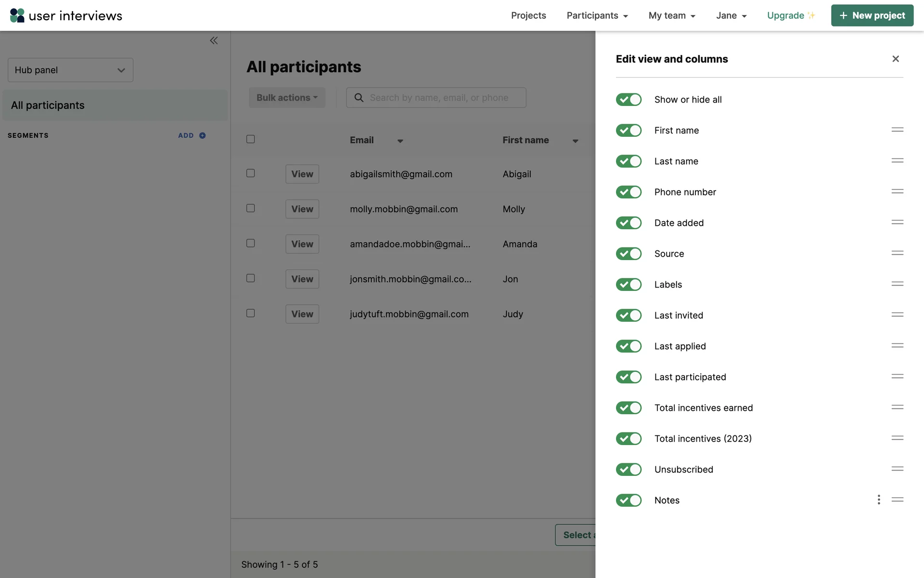The width and height of the screenshot is (924, 578).
Task: Turn off the Last invited column
Action: coord(629,315)
